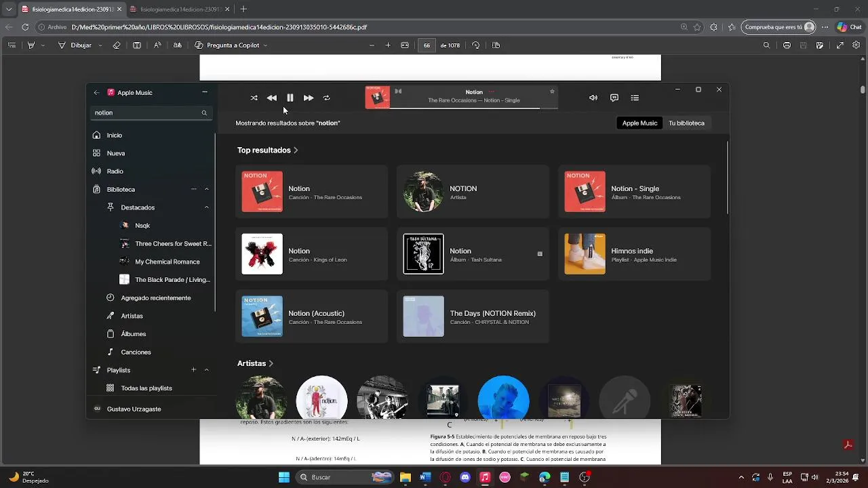Image resolution: width=868 pixels, height=488 pixels.
Task: Toggle repeat mode
Action: tap(326, 98)
